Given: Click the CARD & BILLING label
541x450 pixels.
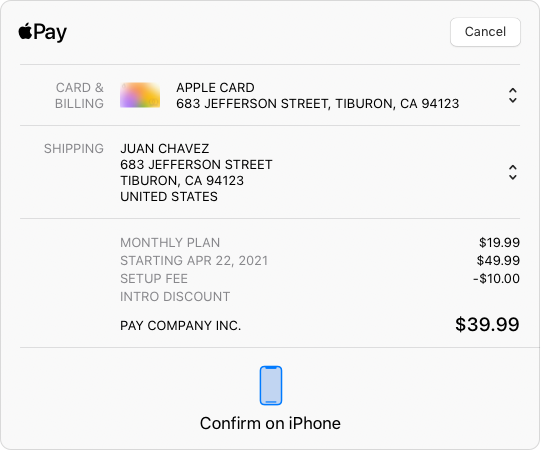Looking at the screenshot, I should 79,96.
